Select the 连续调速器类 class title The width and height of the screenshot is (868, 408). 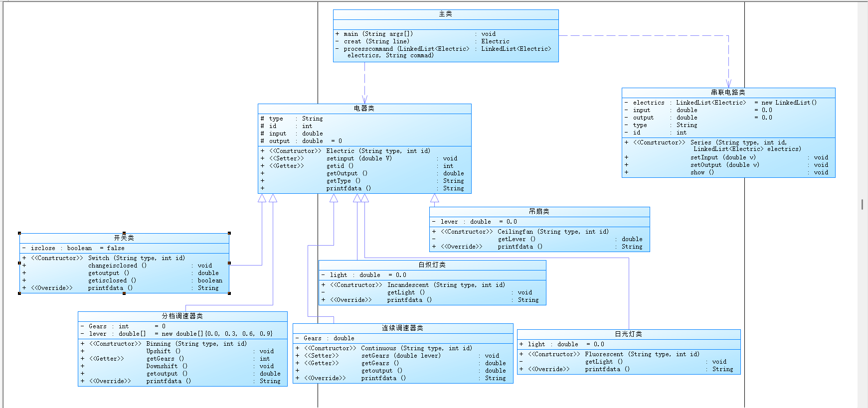(402, 328)
